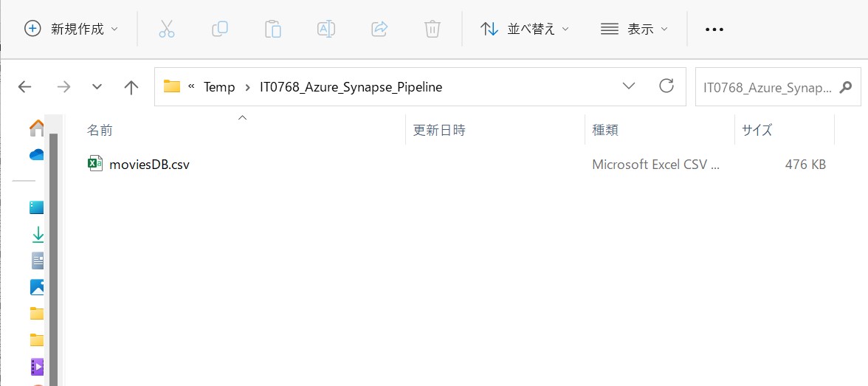Click the Copy icon in toolbar

coord(220,29)
